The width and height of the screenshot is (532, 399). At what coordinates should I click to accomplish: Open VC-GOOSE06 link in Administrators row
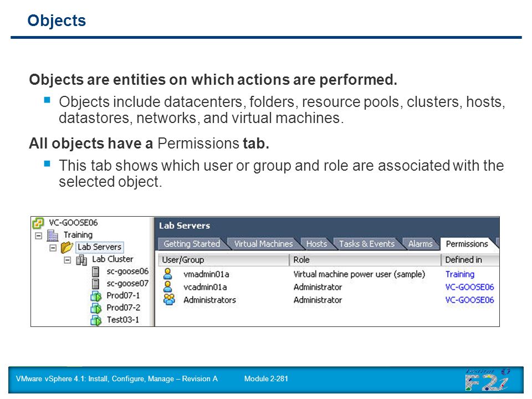pos(469,300)
